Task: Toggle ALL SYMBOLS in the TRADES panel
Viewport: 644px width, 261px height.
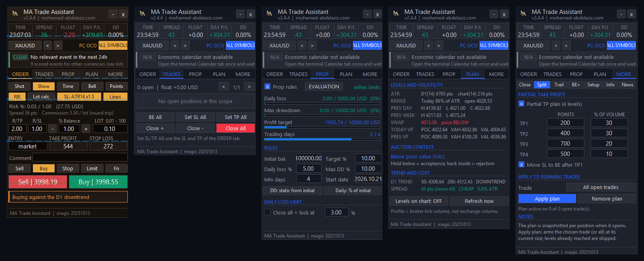Action: coord(240,45)
